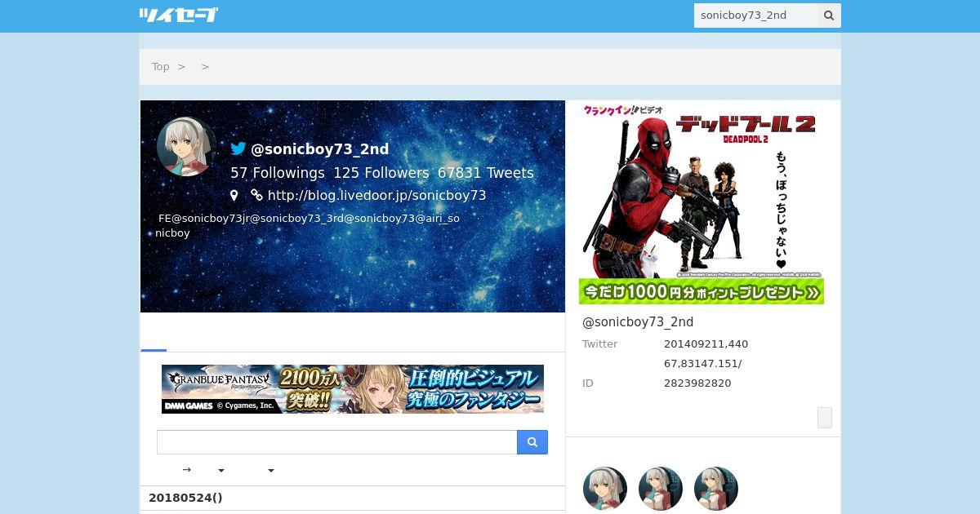Click the small button below sidebar info

(825, 418)
